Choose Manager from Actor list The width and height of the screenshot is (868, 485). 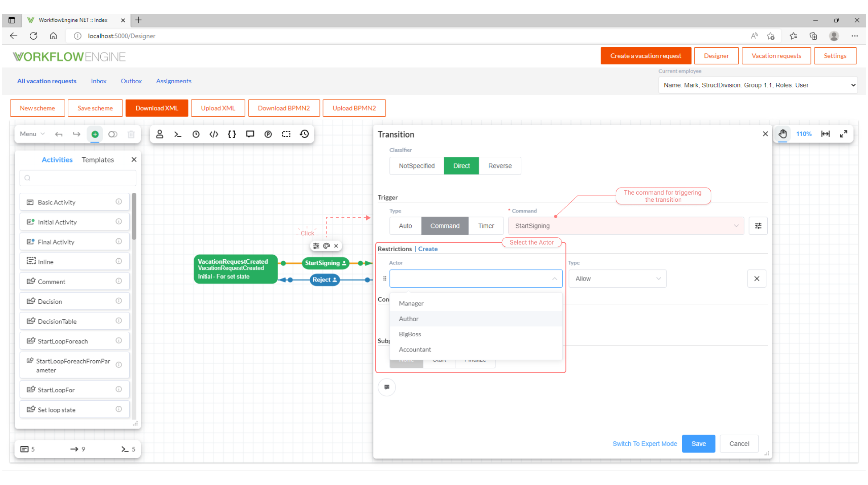[476, 303]
